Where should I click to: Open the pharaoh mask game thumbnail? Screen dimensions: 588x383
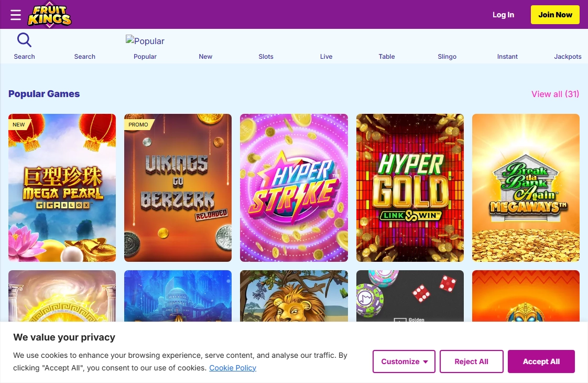pos(526,296)
